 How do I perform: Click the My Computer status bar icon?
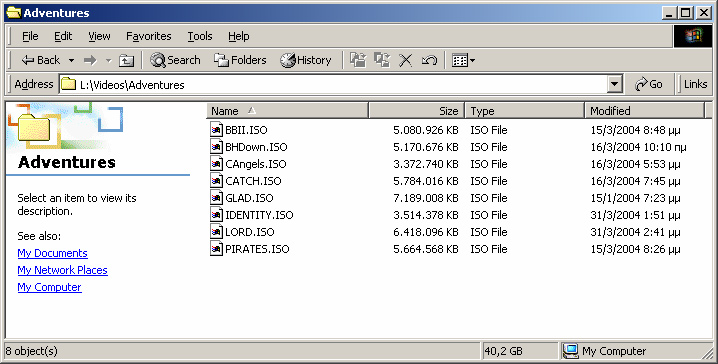(571, 351)
